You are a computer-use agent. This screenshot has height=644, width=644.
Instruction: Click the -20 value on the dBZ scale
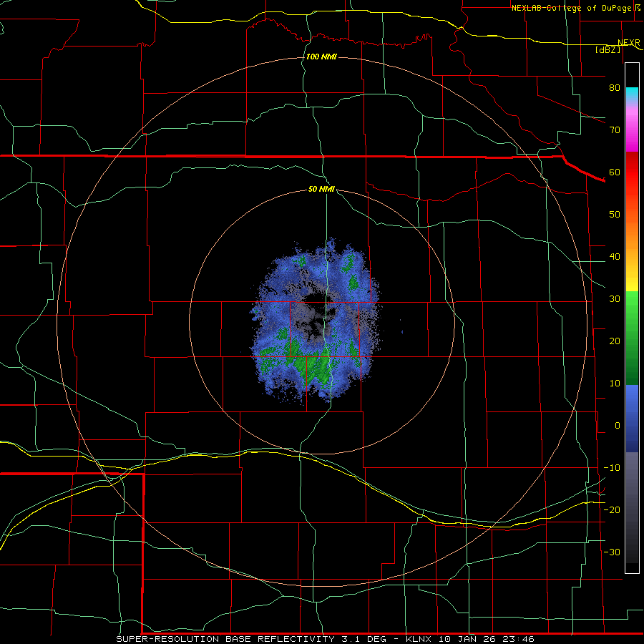[x=612, y=510]
